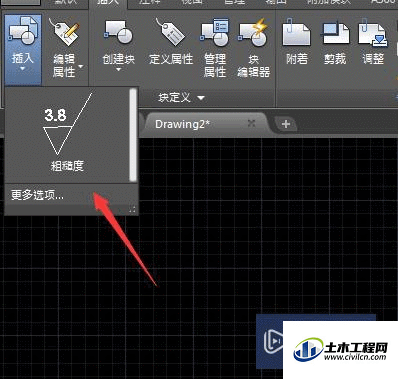The height and width of the screenshot is (379, 398).
Task: Open a new drawing tab with plus
Action: pyautogui.click(x=286, y=124)
